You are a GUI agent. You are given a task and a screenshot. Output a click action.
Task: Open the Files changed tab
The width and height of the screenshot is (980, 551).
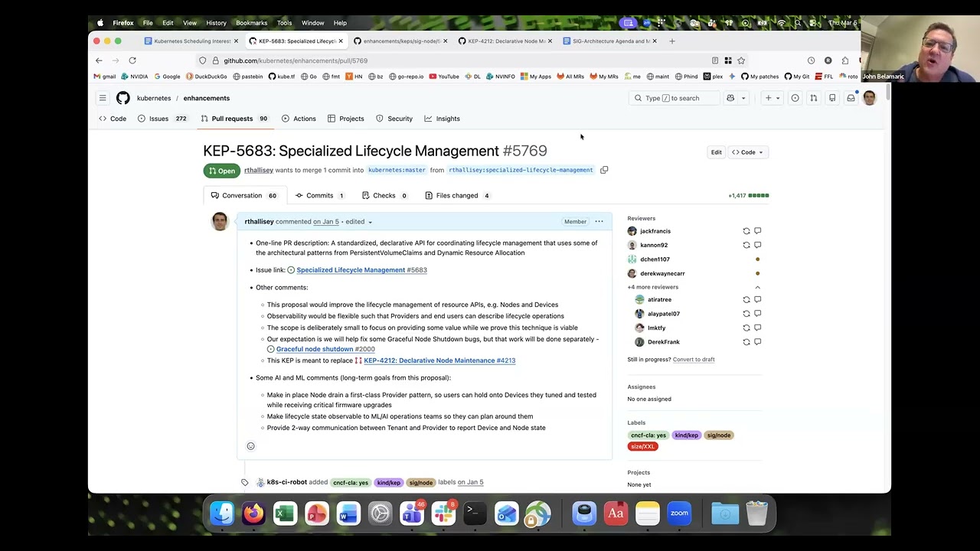(457, 195)
